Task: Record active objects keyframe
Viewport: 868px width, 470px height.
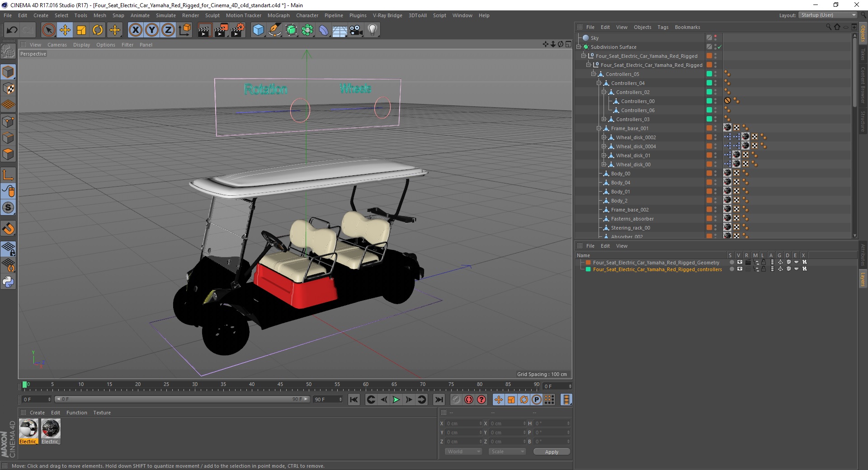Action: click(x=456, y=399)
